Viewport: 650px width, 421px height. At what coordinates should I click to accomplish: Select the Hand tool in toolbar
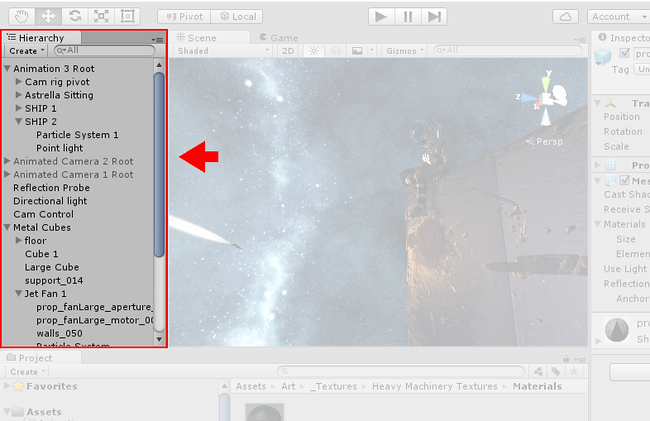click(22, 17)
